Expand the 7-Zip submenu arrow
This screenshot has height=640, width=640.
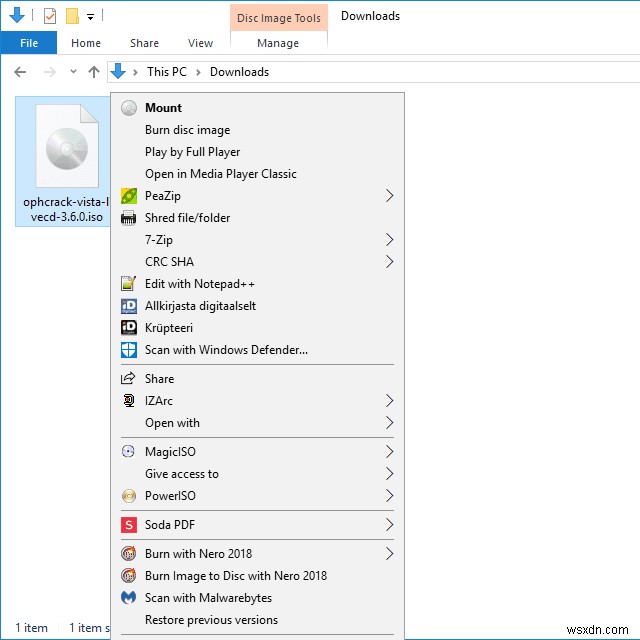[x=389, y=240]
